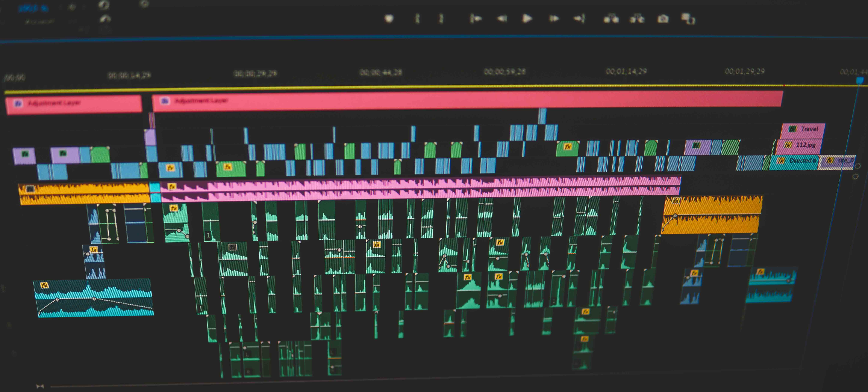Click the Mark Out bracket icon
The height and width of the screenshot is (392, 868).
441,18
